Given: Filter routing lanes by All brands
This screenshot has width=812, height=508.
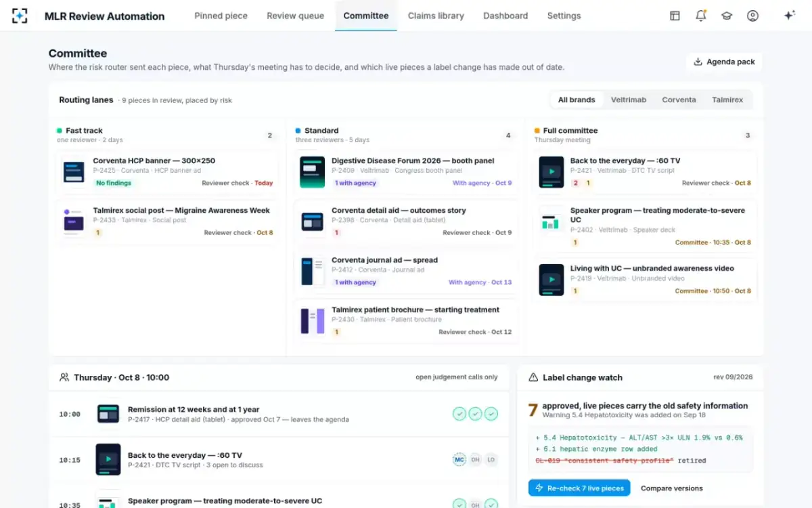Looking at the screenshot, I should point(577,100).
